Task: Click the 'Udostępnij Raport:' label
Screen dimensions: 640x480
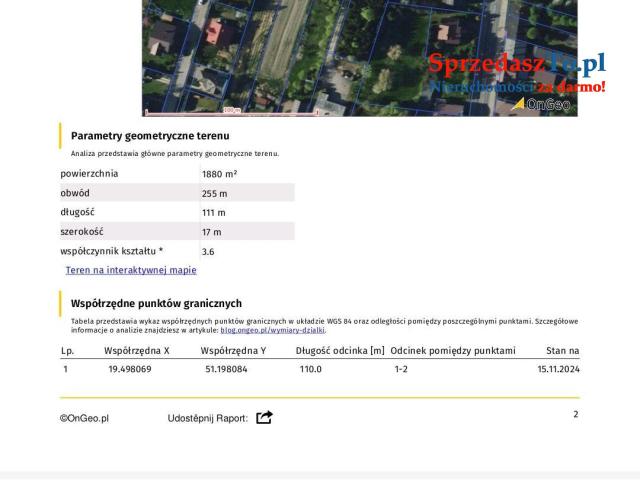Action: [207, 418]
